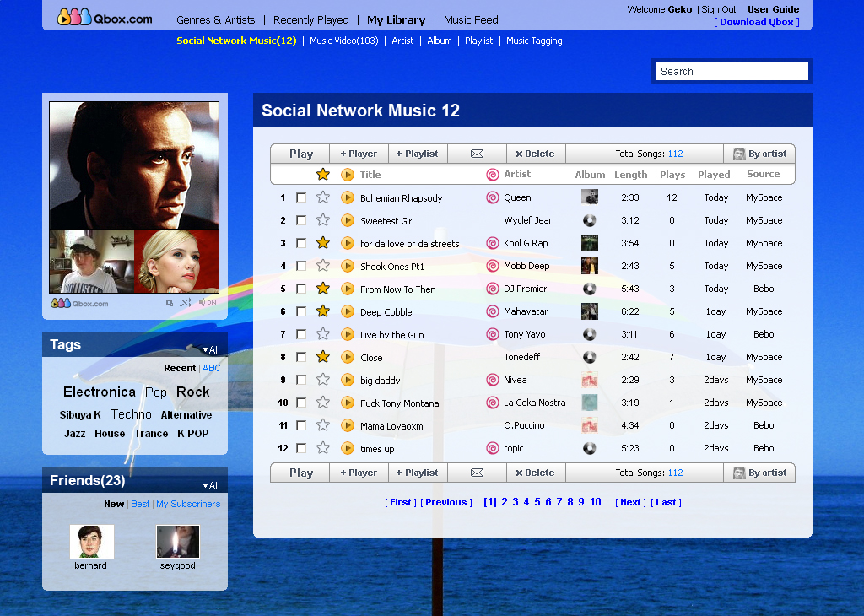The height and width of the screenshot is (616, 864).
Task: Open the Music Feed section
Action: click(x=471, y=20)
